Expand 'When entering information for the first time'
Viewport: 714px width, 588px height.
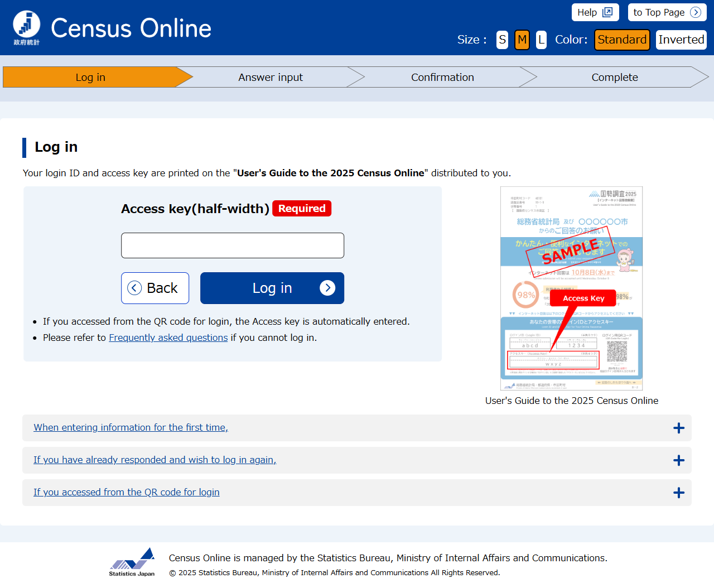(x=131, y=427)
